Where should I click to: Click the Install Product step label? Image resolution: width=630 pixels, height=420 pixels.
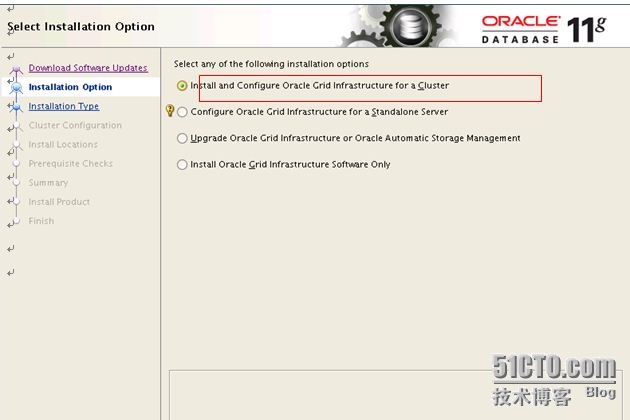(59, 202)
